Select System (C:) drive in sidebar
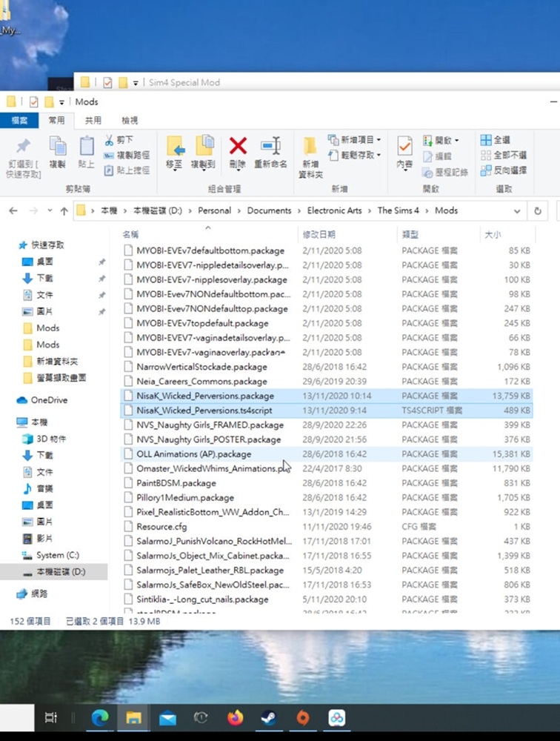560x741 pixels. [x=58, y=555]
